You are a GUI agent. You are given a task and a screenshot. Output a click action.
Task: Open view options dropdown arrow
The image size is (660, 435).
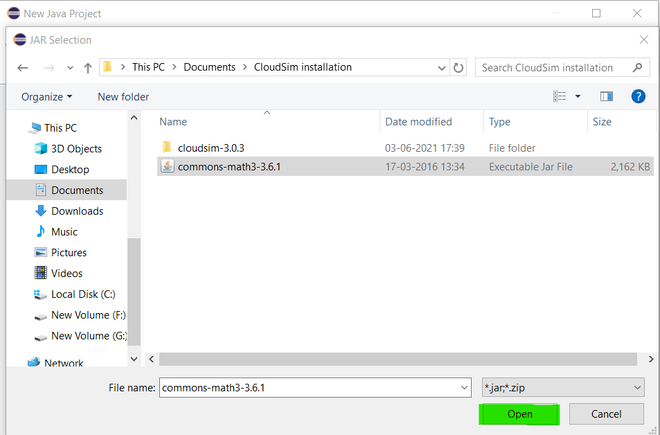pos(578,96)
